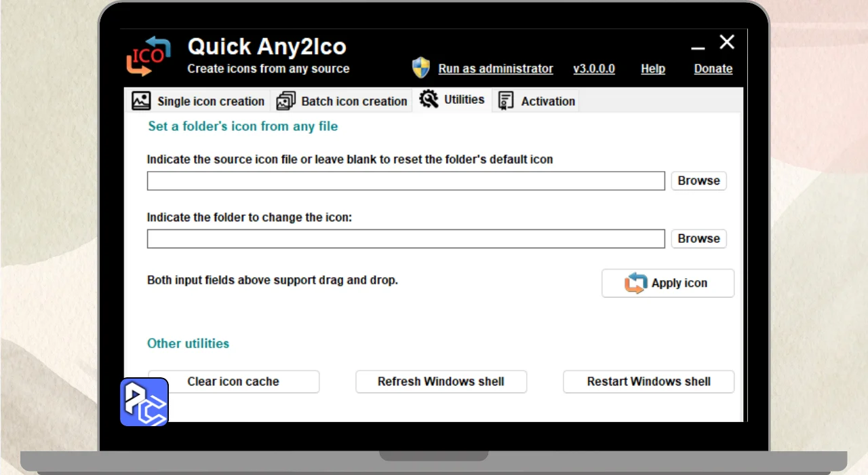Open the Help link
Image resolution: width=868 pixels, height=475 pixels.
click(x=653, y=69)
